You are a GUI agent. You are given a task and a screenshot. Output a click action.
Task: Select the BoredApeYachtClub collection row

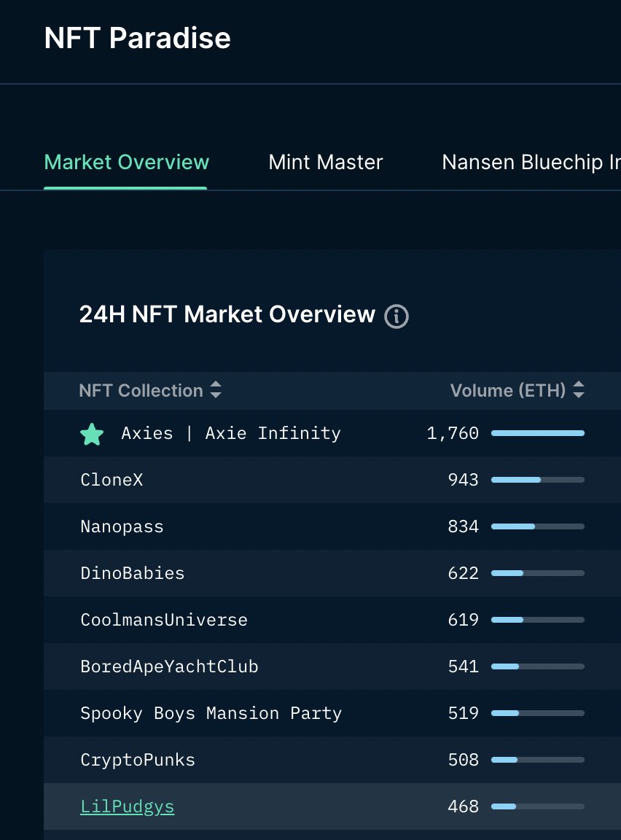click(332, 666)
